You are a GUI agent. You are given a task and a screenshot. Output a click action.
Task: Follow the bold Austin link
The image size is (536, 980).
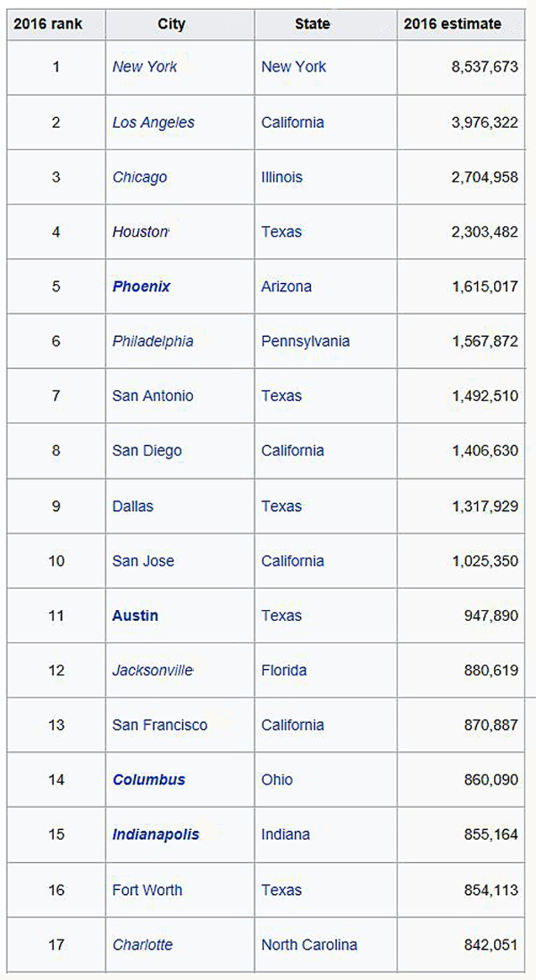(x=135, y=615)
